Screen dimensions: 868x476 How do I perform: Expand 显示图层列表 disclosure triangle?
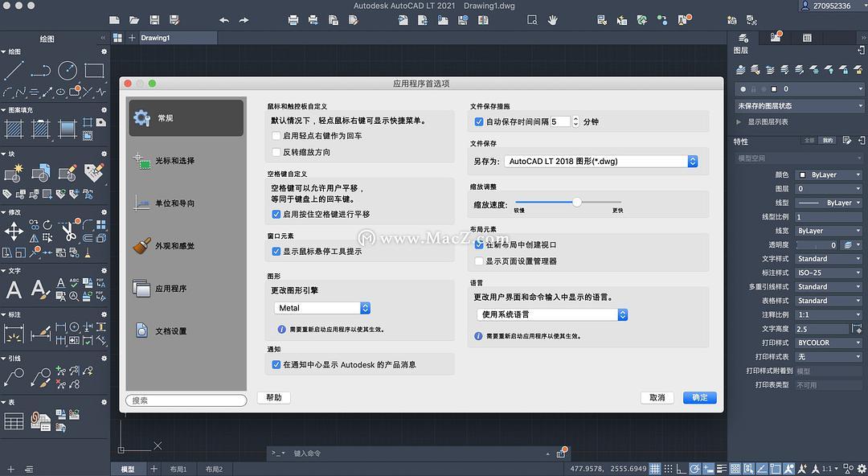(739, 122)
